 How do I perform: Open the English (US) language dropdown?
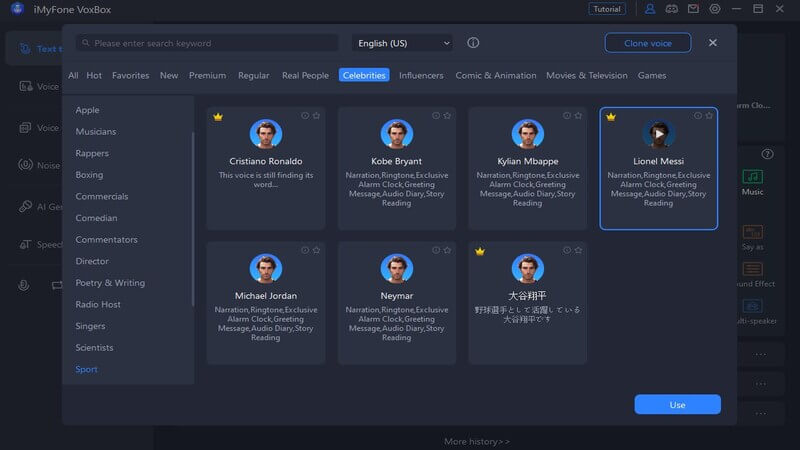point(403,43)
